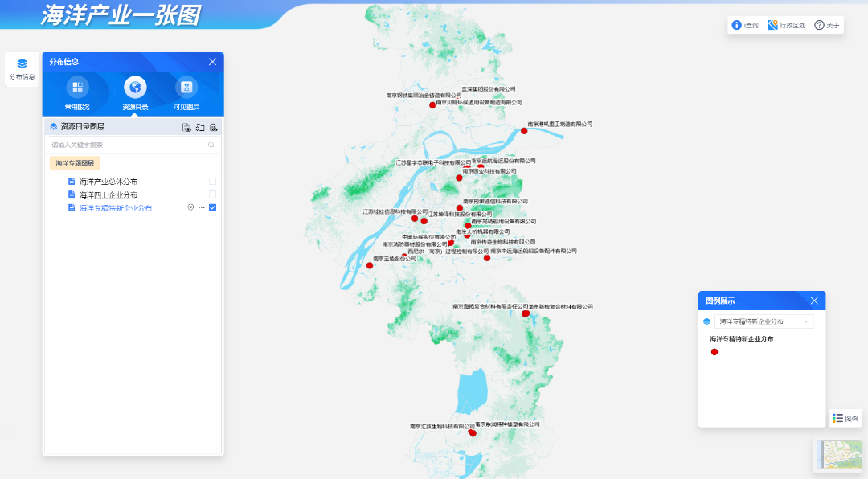The image size is (868, 479).
Task: Click the clear layers trash icon in 资源目录图层 header
Action: 214,127
